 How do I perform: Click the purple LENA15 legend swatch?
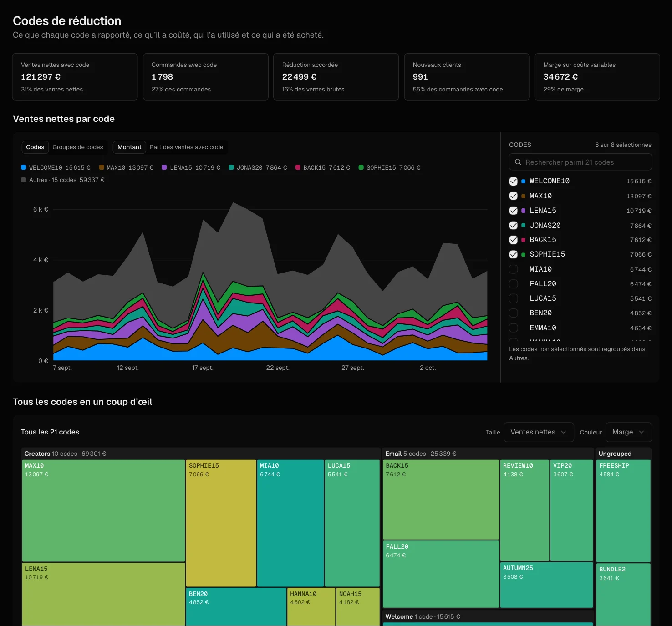coord(164,167)
